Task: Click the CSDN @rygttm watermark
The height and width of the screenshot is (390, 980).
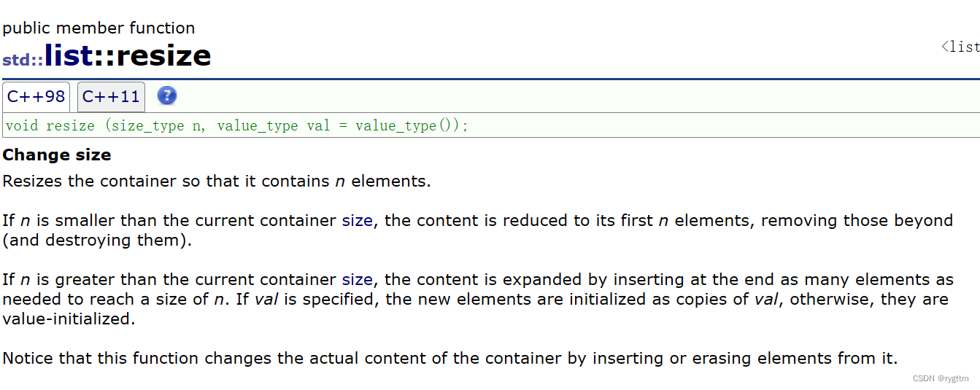Action: click(941, 378)
